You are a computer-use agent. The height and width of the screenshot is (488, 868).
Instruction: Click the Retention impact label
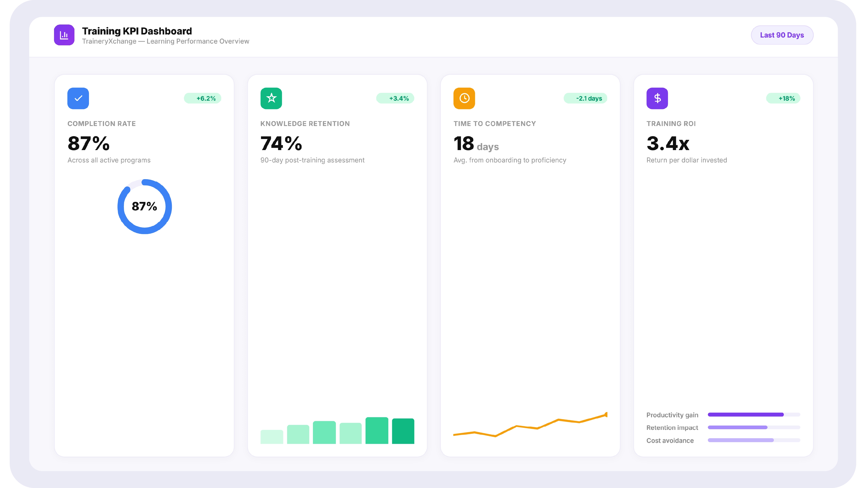(x=672, y=428)
